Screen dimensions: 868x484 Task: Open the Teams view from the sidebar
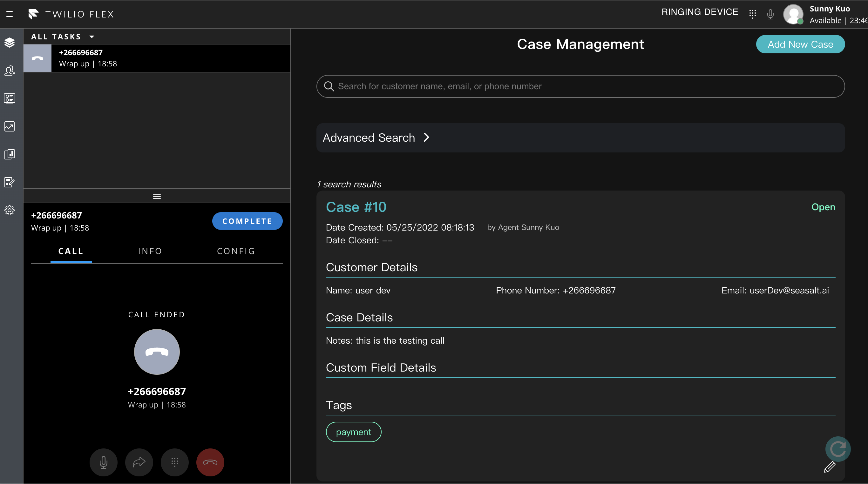10,71
